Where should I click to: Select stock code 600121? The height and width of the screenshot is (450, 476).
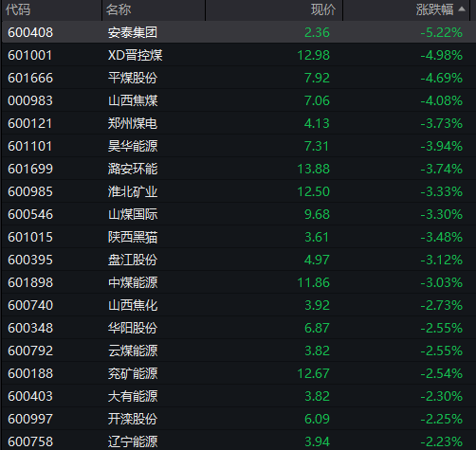click(x=29, y=123)
